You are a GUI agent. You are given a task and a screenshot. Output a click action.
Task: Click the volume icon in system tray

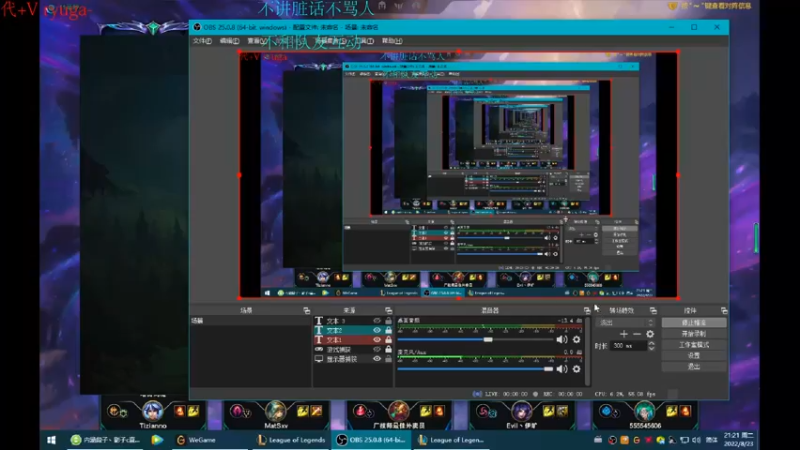696,440
